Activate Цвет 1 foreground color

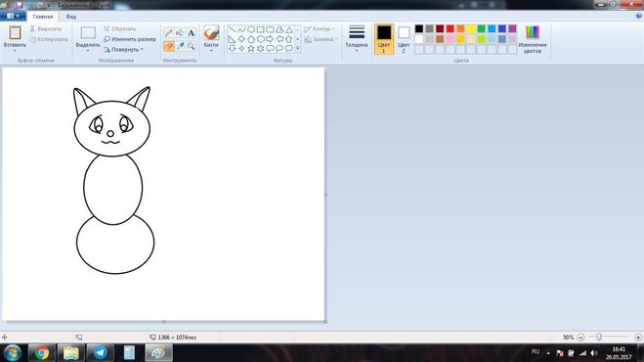[x=384, y=39]
